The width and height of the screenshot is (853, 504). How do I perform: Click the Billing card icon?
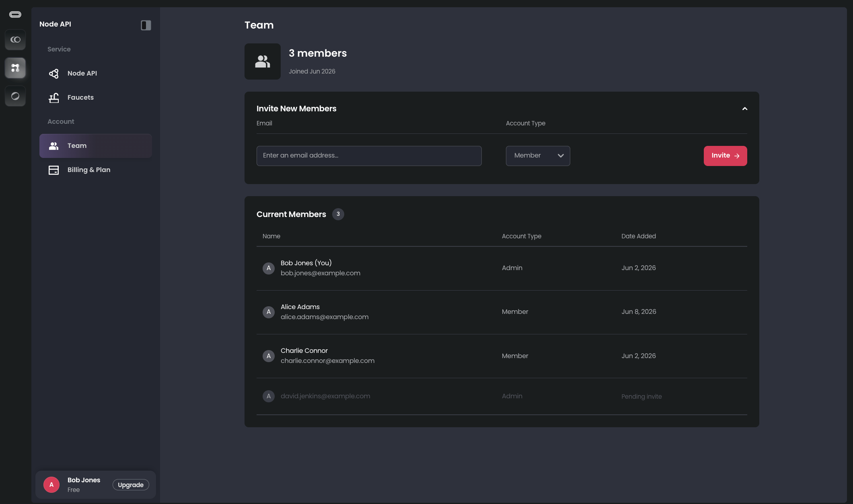click(x=54, y=170)
